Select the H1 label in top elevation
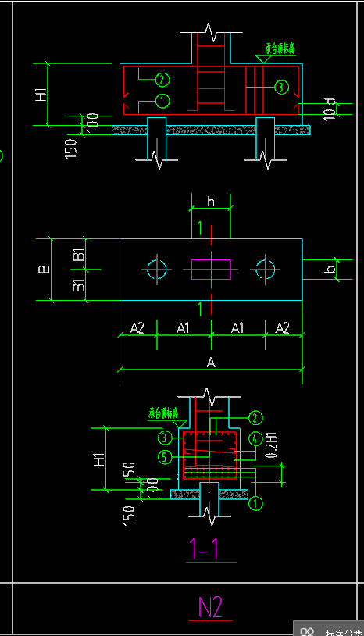This screenshot has width=364, height=636. coord(41,94)
